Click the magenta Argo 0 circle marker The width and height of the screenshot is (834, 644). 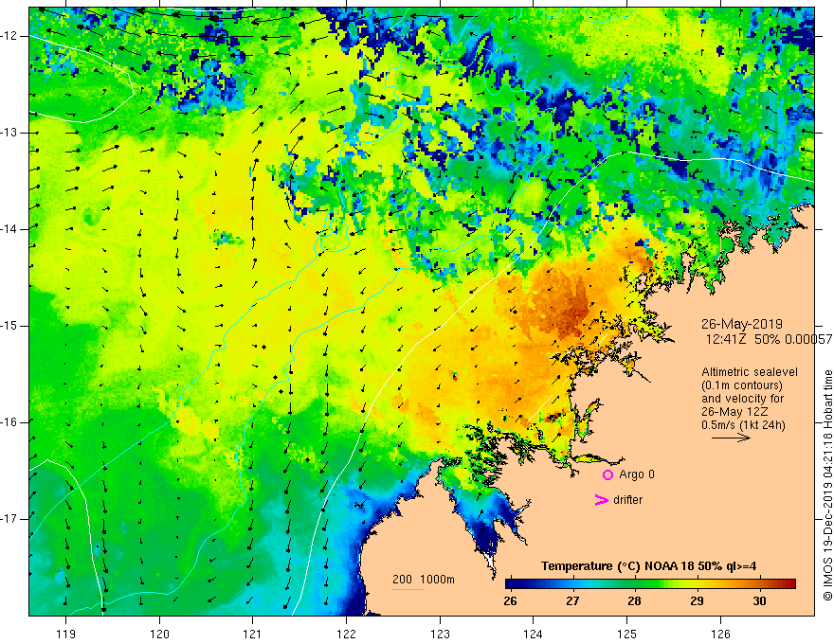(x=607, y=475)
